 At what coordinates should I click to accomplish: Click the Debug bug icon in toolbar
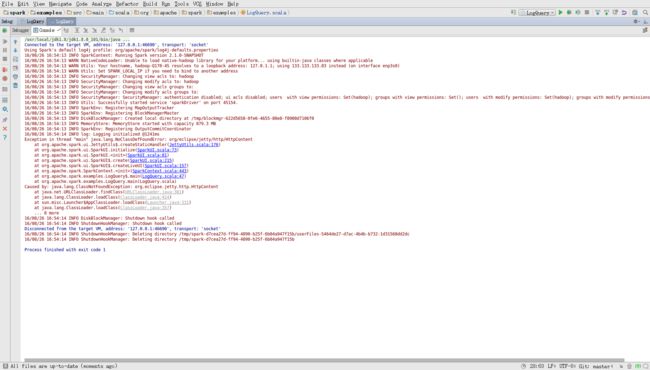click(x=569, y=12)
